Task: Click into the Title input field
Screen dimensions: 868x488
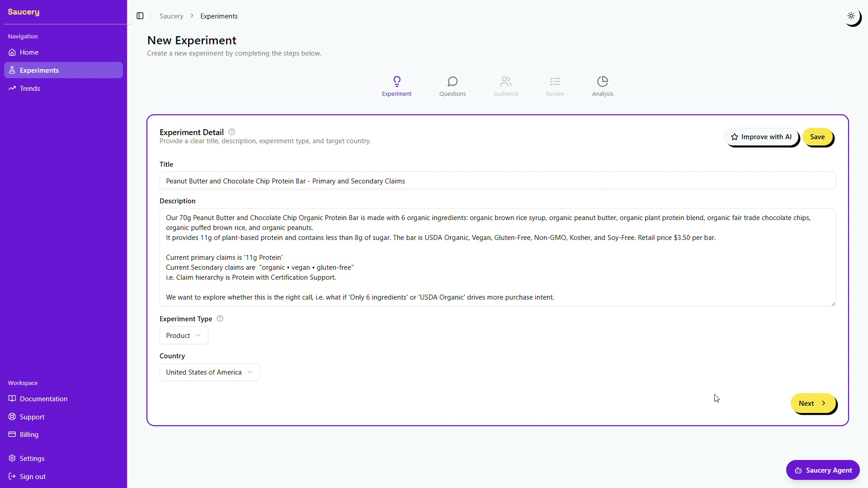Action: point(497,181)
